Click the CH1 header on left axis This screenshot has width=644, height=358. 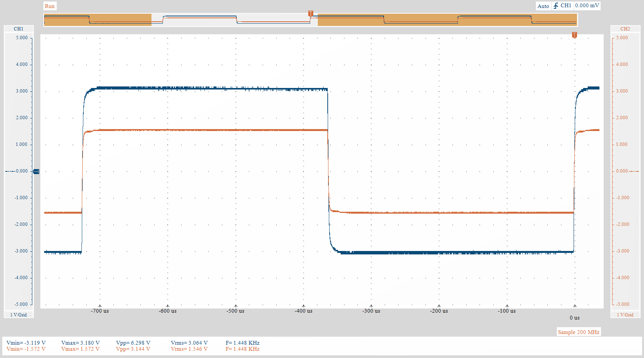tap(19, 29)
